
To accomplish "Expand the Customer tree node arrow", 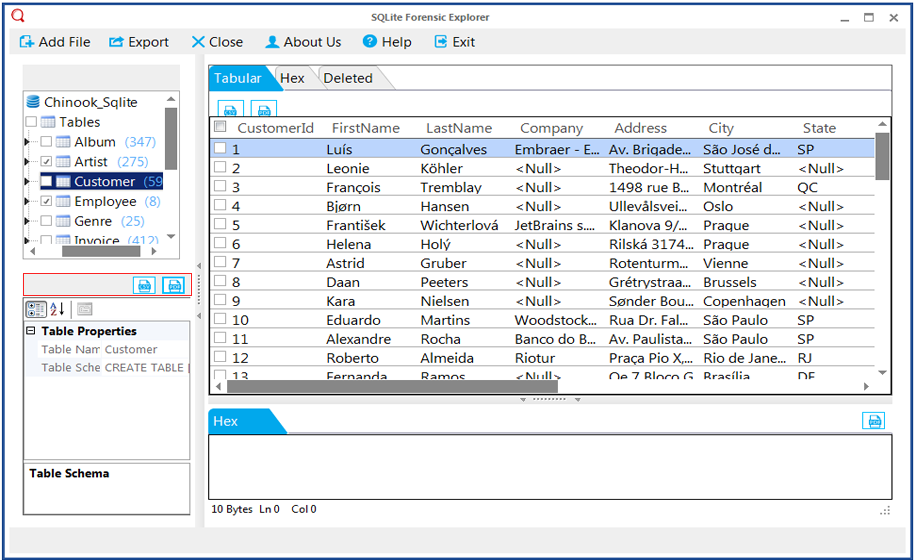I will point(27,182).
